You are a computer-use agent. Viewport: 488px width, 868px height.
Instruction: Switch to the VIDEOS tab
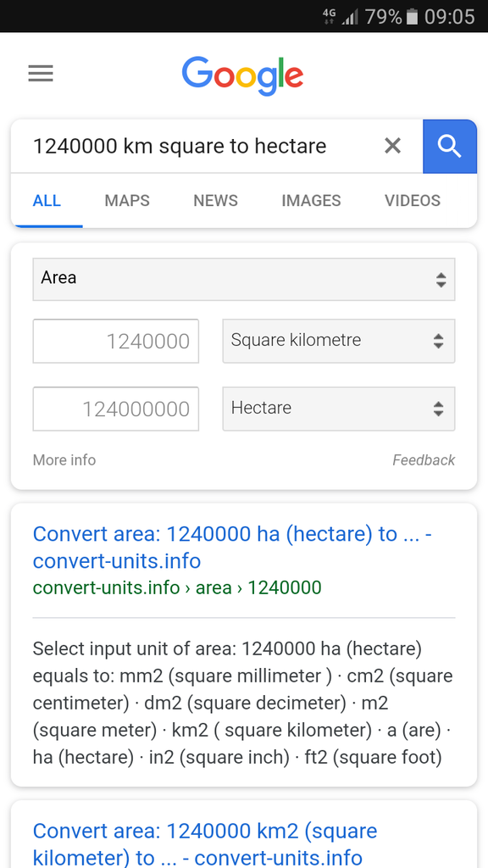413,200
